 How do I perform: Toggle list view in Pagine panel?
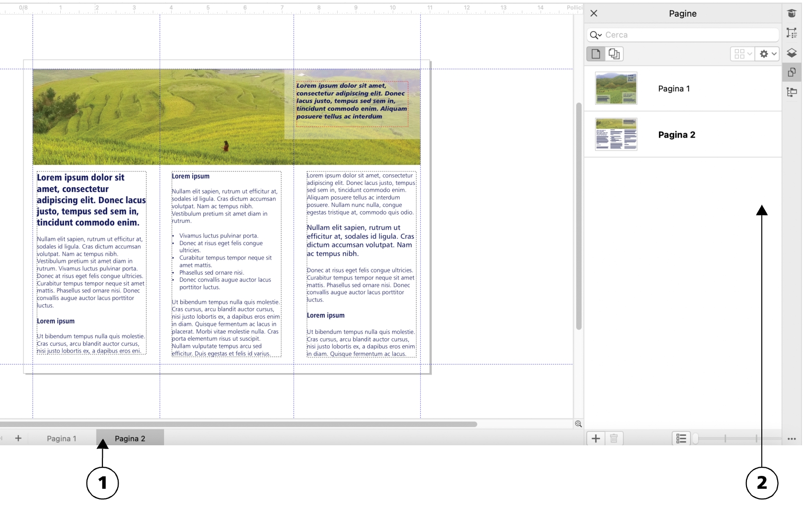[x=681, y=439]
